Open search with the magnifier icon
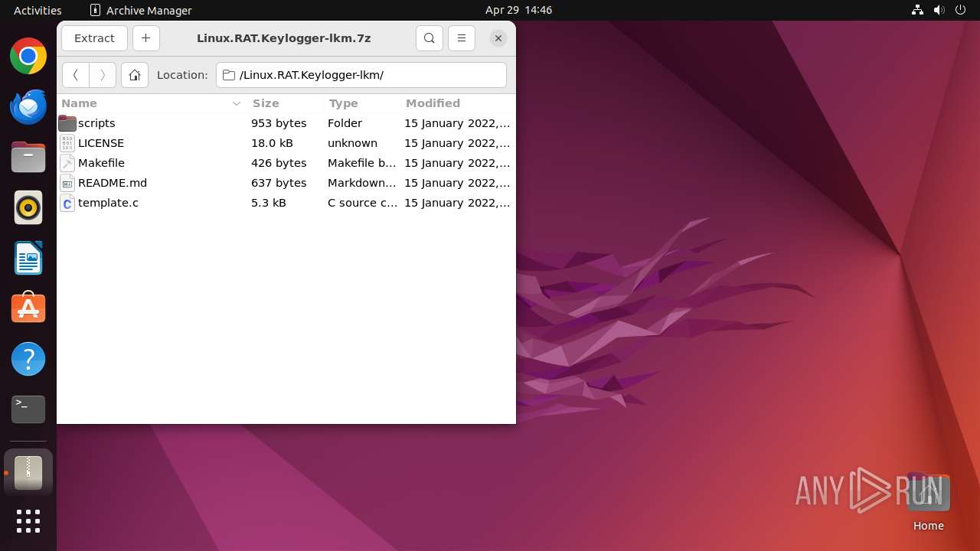 click(x=430, y=38)
